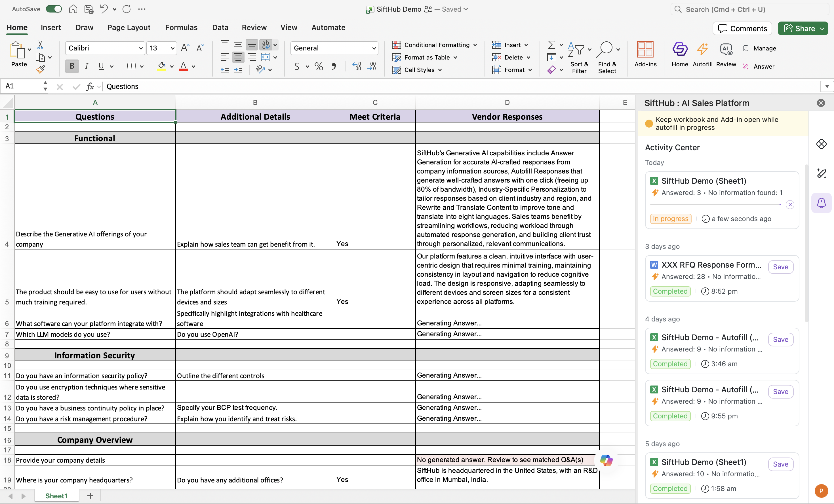
Task: Click the Merge cells icon
Action: click(265, 57)
